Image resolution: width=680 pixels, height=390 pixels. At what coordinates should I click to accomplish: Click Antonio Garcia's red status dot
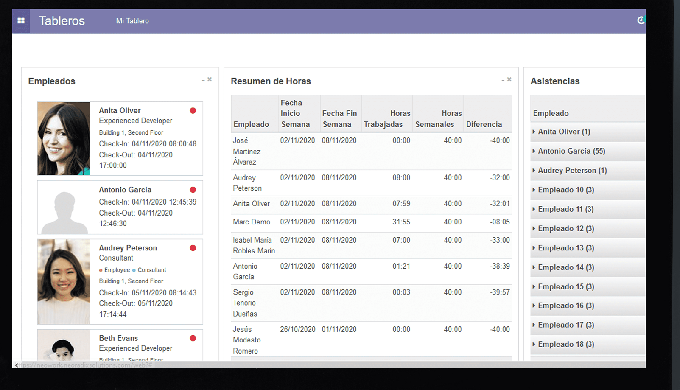click(193, 190)
